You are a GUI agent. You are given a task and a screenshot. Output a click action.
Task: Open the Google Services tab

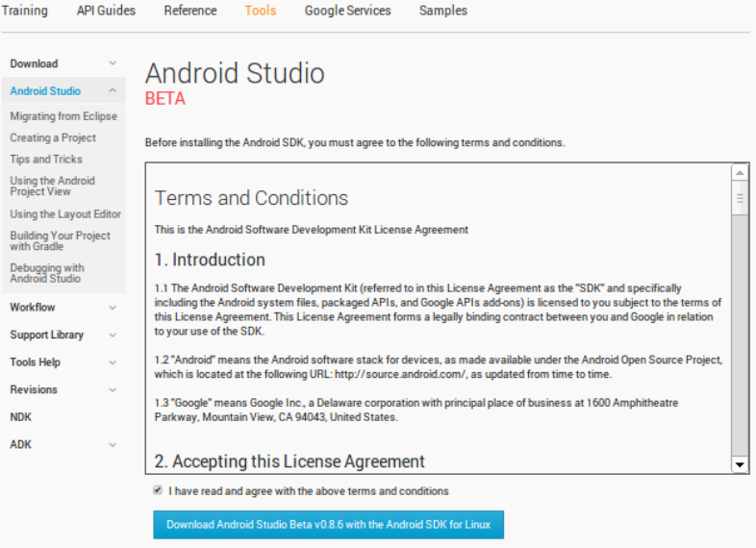pos(347,11)
